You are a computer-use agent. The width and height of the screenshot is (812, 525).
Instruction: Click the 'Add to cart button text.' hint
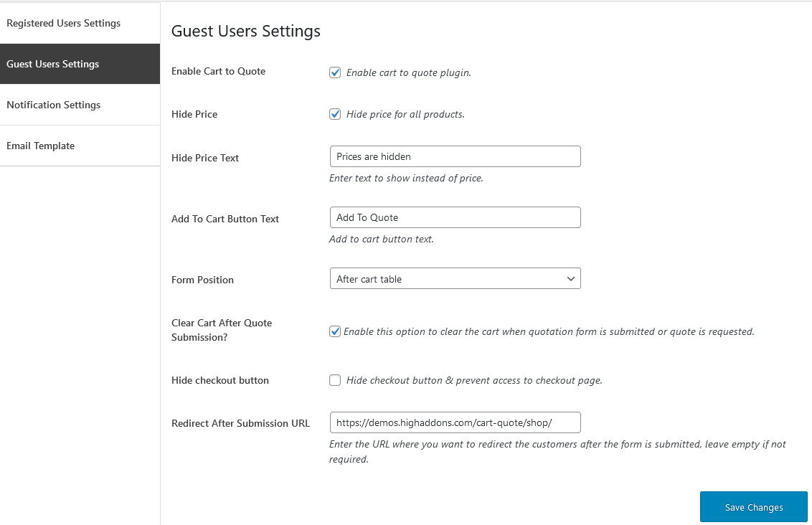click(x=381, y=240)
